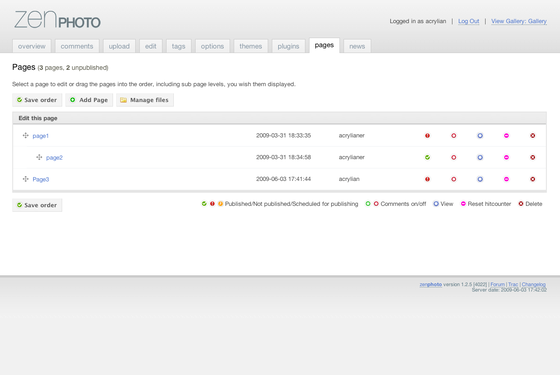560x375 pixels.
Task: Click date 2009-03-31 18:34:58
Action: click(x=284, y=158)
